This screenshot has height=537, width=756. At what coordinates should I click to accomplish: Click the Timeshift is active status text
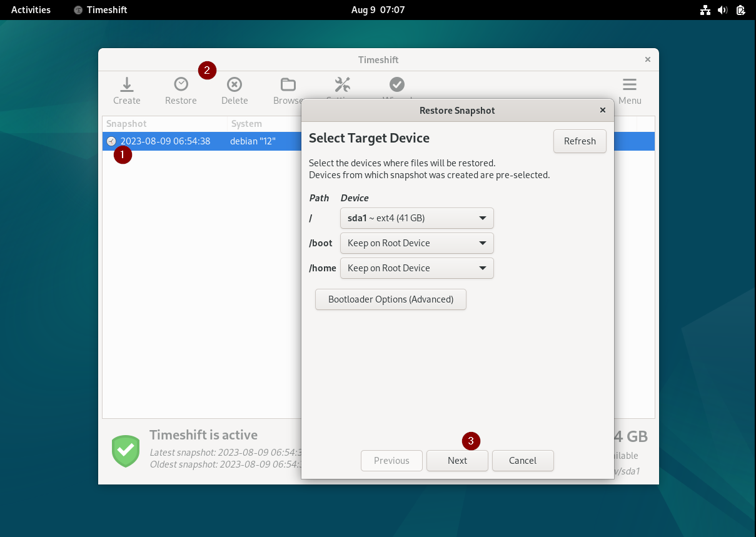(x=203, y=435)
